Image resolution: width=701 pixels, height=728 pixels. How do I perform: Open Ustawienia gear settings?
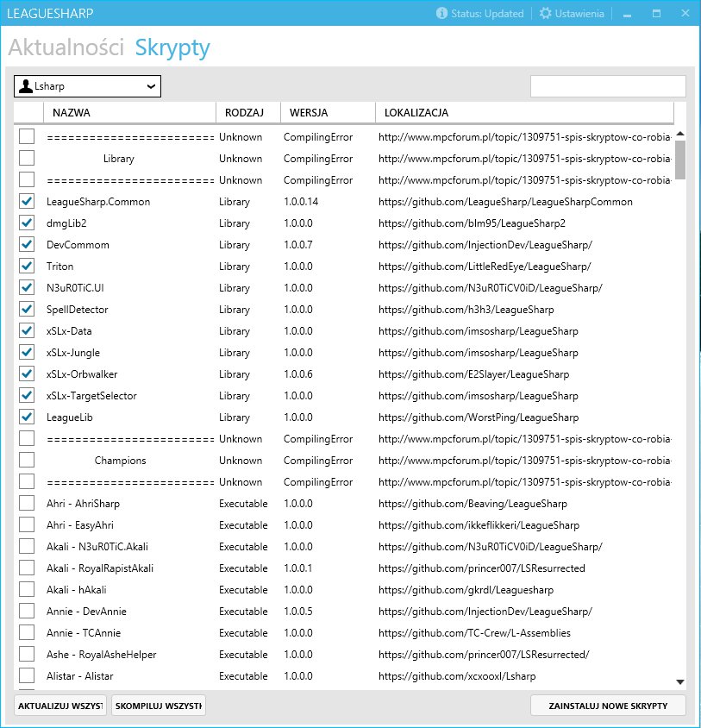[x=546, y=13]
